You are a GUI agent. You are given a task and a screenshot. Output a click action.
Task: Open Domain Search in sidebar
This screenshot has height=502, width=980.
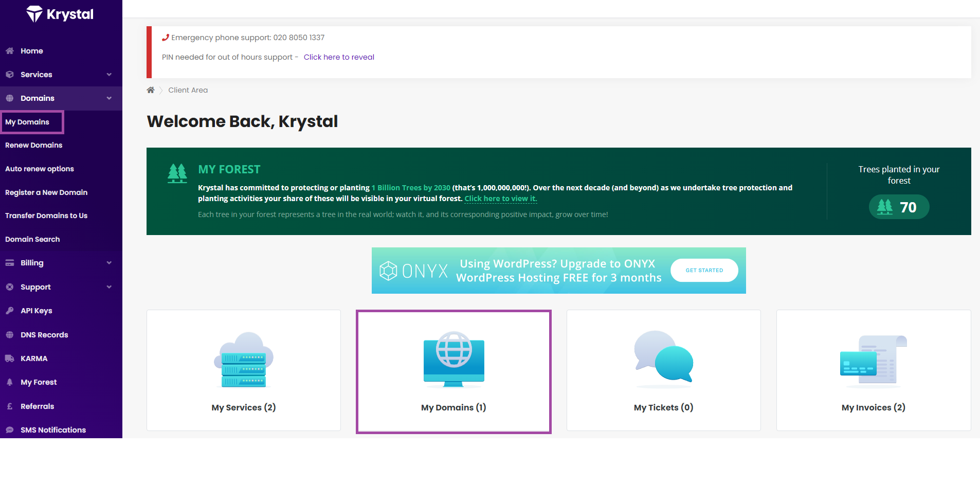tap(32, 239)
